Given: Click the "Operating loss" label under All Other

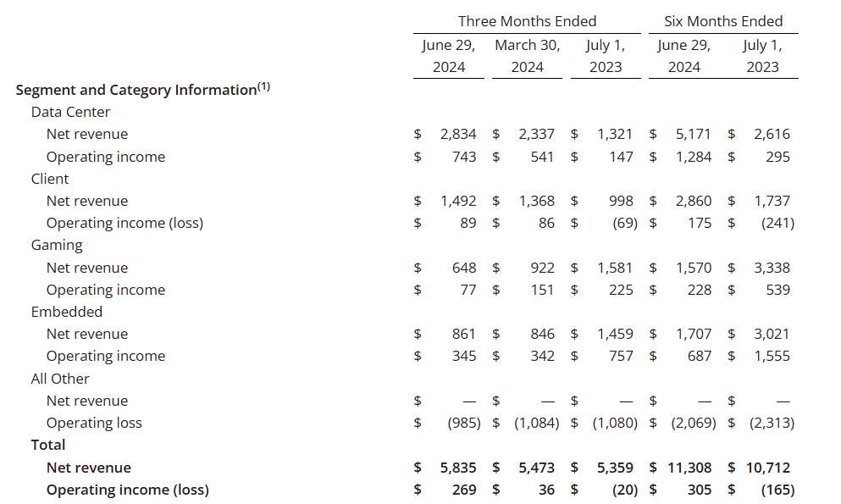Looking at the screenshot, I should 94,423.
